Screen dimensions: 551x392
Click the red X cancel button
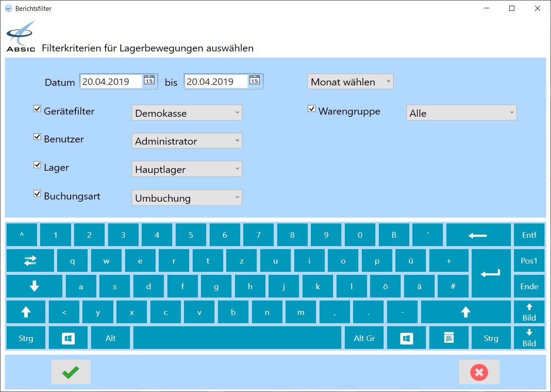(x=479, y=372)
